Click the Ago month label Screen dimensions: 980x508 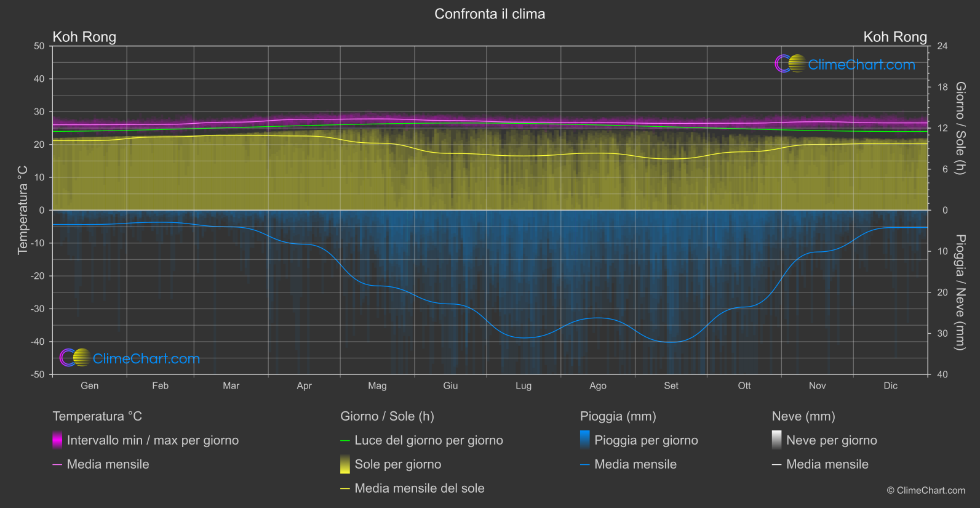click(x=598, y=385)
